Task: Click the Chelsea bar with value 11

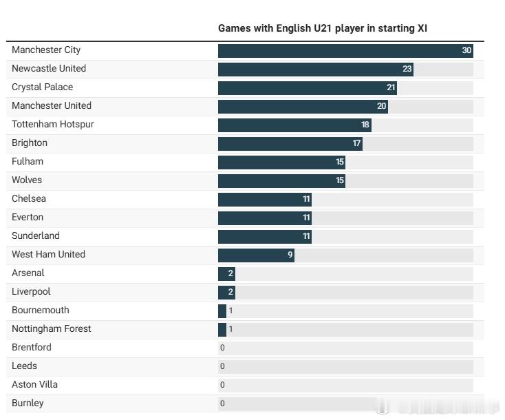Action: [265, 200]
